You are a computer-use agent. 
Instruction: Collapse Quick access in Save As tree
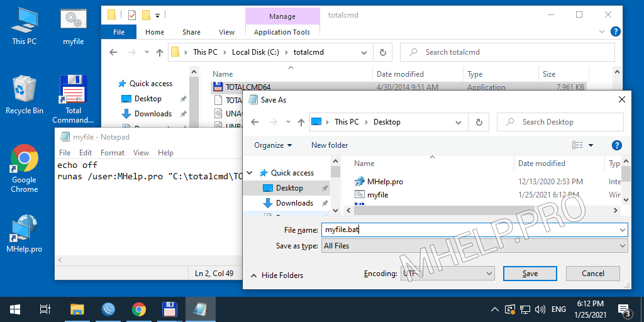click(250, 173)
